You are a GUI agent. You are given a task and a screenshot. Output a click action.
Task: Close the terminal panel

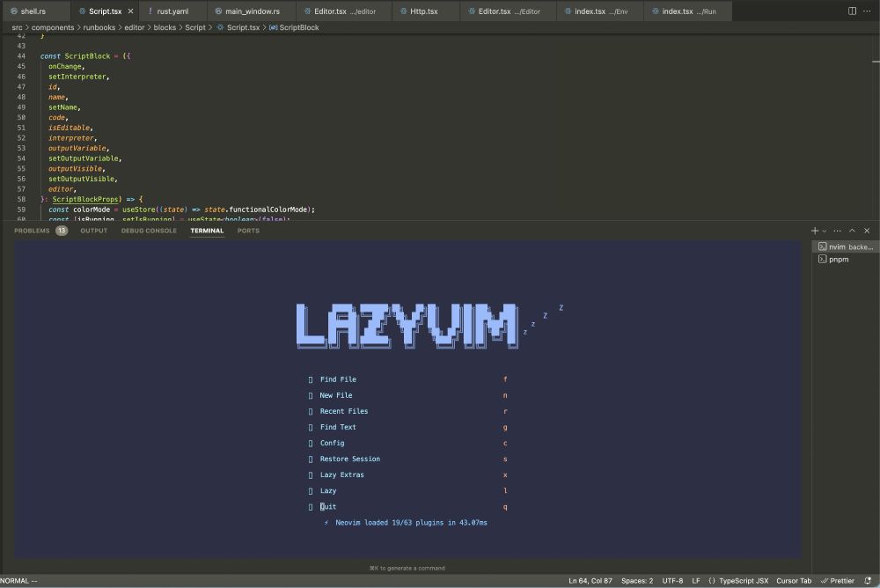(867, 231)
